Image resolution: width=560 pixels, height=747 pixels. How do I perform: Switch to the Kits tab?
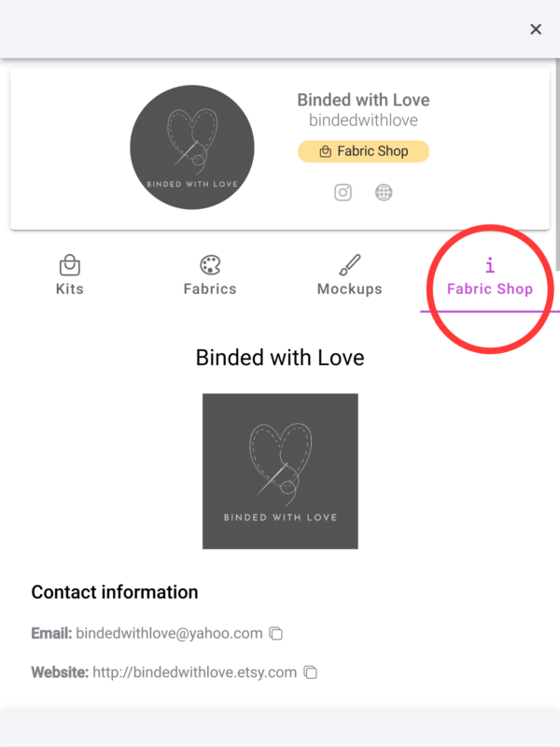[x=69, y=289]
